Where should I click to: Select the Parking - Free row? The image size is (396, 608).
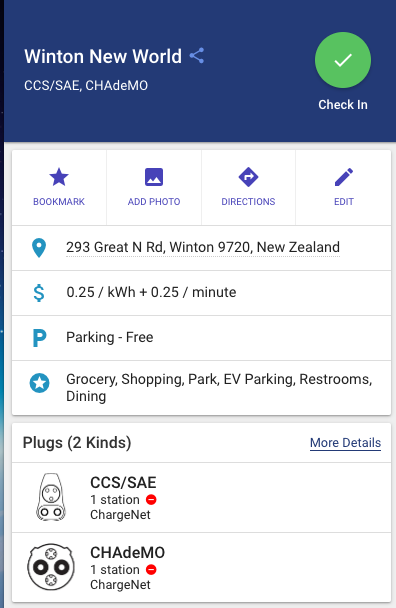click(201, 338)
